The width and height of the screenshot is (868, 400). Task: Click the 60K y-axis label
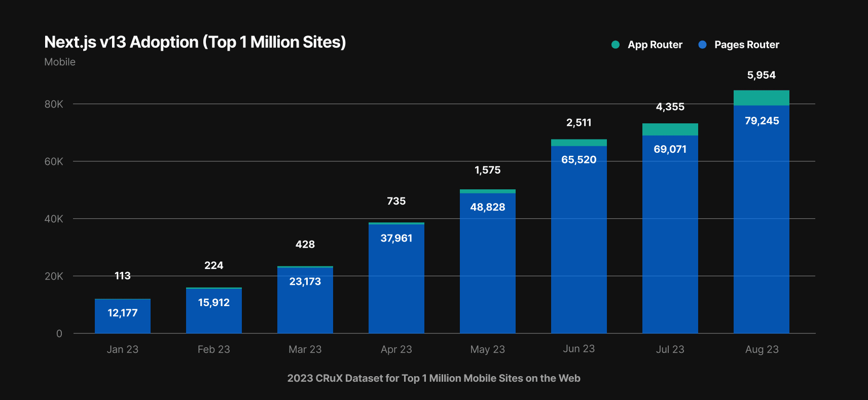[x=54, y=161]
